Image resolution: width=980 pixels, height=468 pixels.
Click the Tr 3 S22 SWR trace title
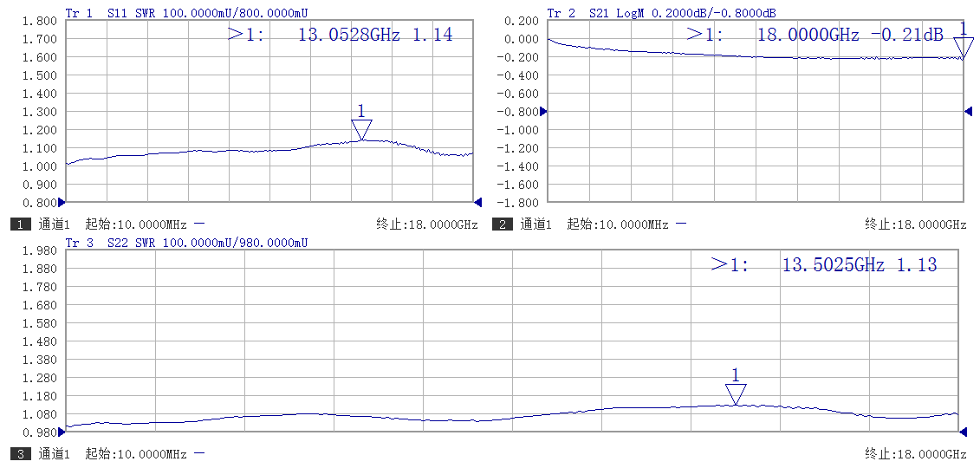point(186,243)
